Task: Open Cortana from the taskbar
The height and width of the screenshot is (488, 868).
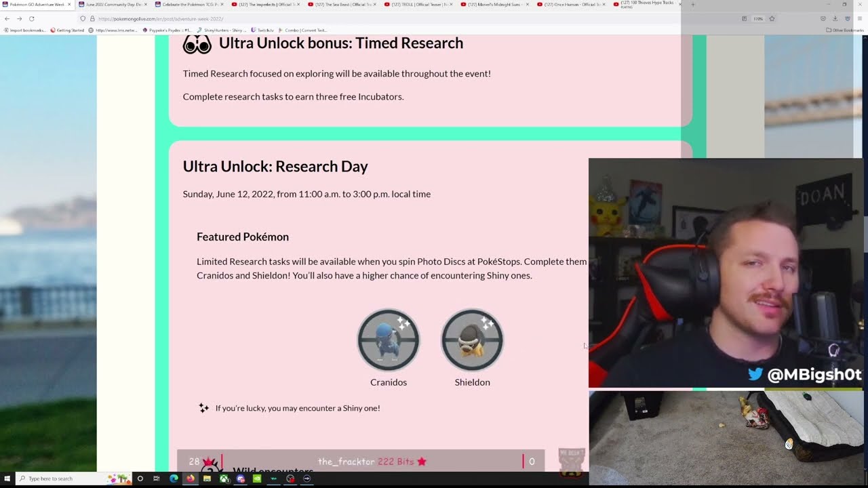Action: click(140, 479)
